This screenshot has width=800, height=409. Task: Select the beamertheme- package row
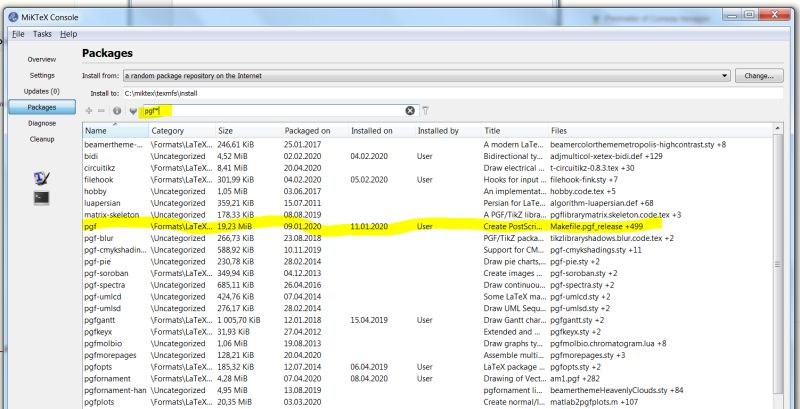pos(428,145)
